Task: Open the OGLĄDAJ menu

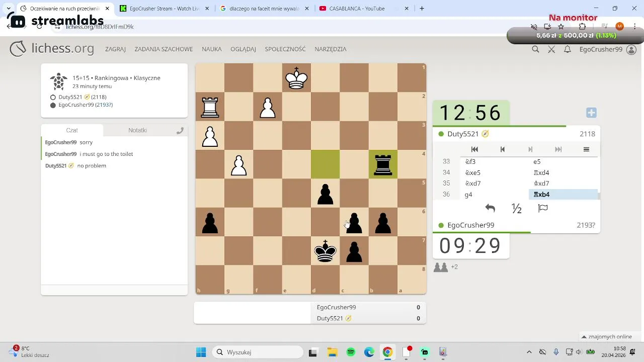Action: coord(243,49)
